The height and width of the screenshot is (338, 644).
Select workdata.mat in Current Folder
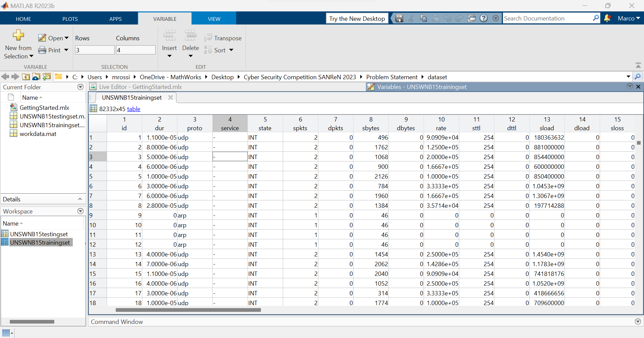(x=38, y=134)
